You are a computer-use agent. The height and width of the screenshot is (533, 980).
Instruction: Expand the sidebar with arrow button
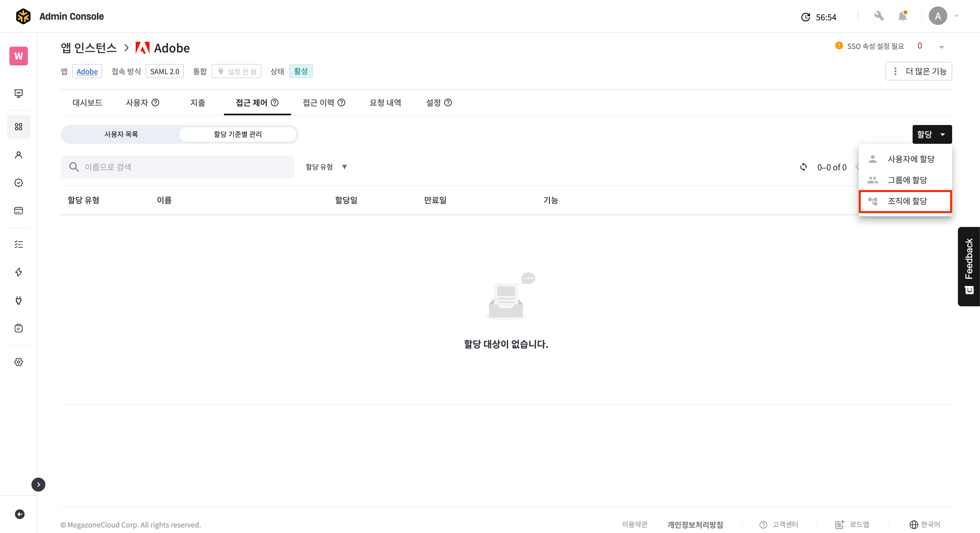[38, 484]
